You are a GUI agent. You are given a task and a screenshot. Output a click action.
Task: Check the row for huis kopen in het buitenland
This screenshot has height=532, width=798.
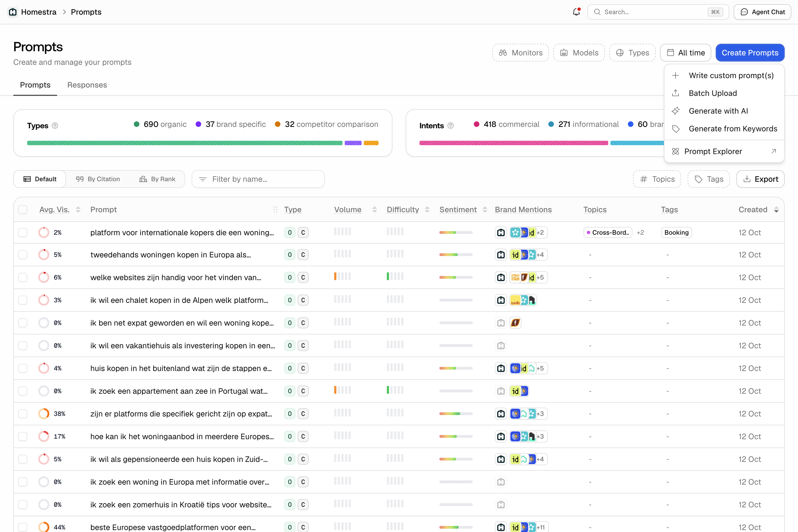(23, 368)
